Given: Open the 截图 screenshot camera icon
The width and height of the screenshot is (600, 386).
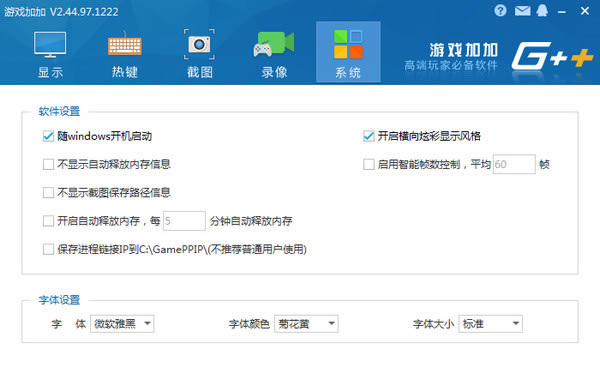Looking at the screenshot, I should pyautogui.click(x=199, y=44).
